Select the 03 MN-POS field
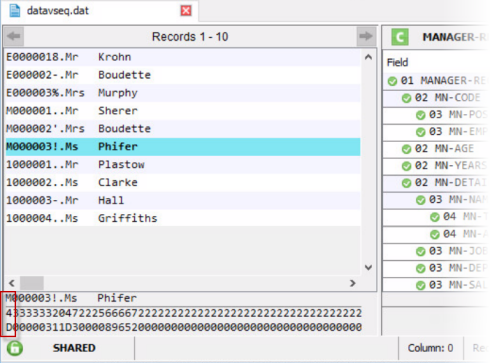490x363 pixels. (x=437, y=115)
